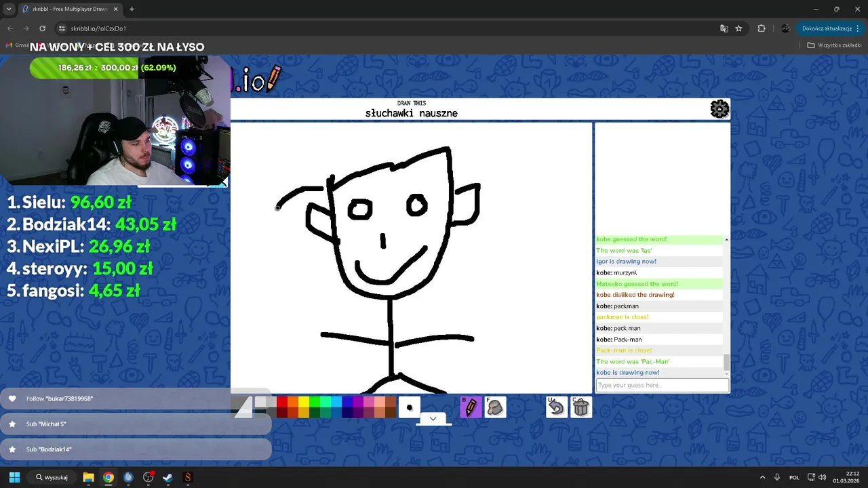Pick the light blue color swatch
Screen dimensions: 868x488
click(336, 402)
